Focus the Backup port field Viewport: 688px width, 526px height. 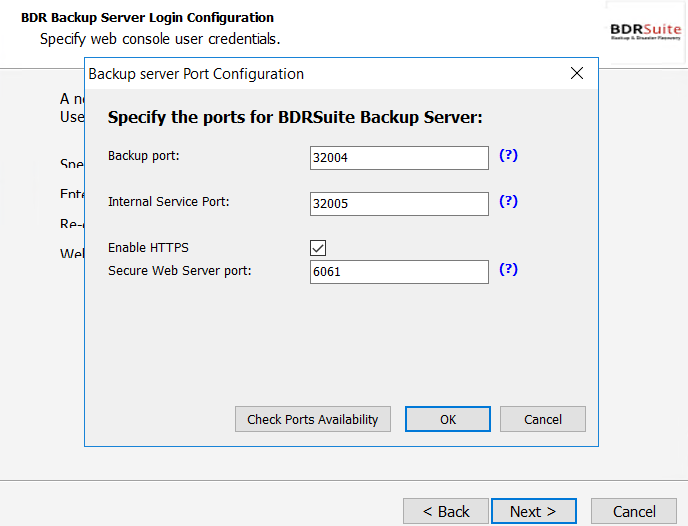(x=399, y=158)
